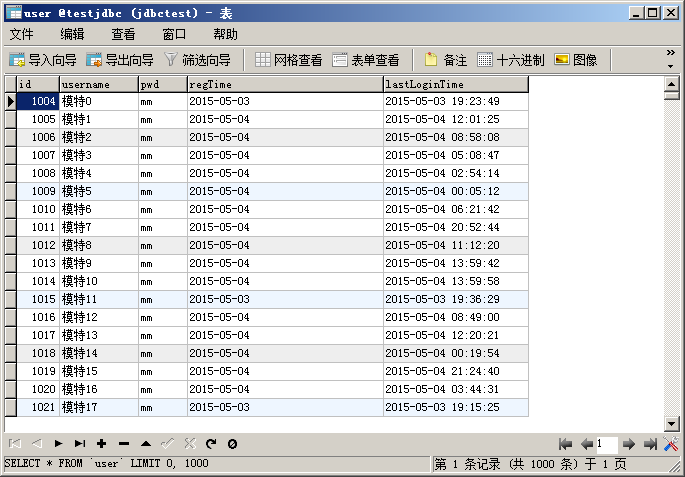The height and width of the screenshot is (477, 685).
Task: Open the 导入向导 import wizard
Action: (x=42, y=60)
